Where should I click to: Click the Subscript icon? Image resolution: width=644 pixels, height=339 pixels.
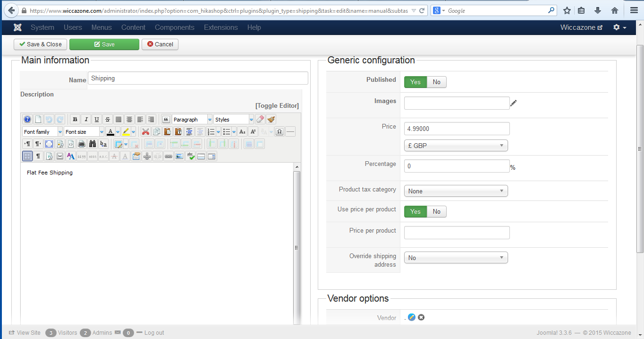point(242,132)
